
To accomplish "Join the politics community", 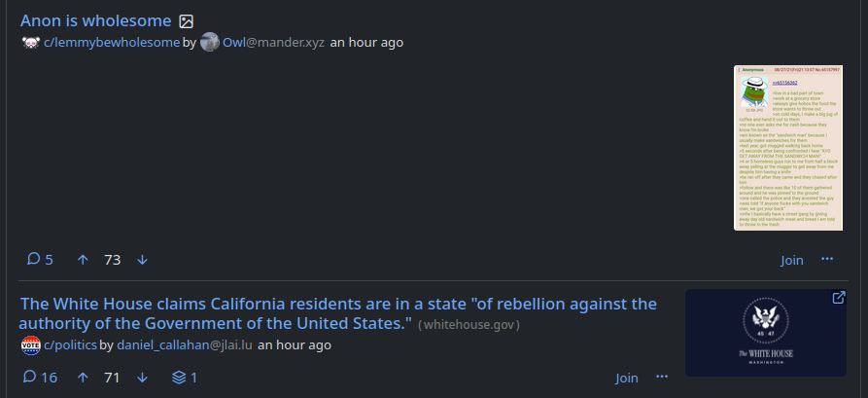I will pos(627,378).
